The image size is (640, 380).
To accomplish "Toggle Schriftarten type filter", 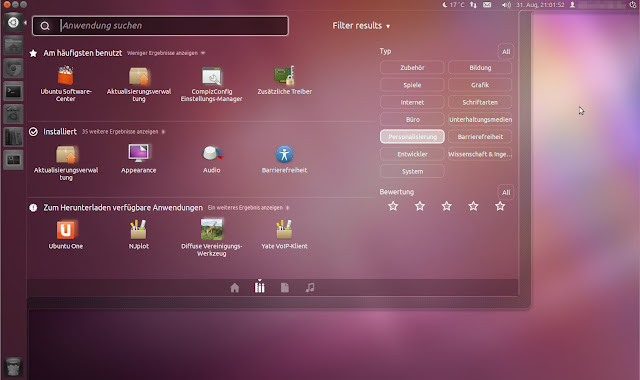I will point(480,102).
